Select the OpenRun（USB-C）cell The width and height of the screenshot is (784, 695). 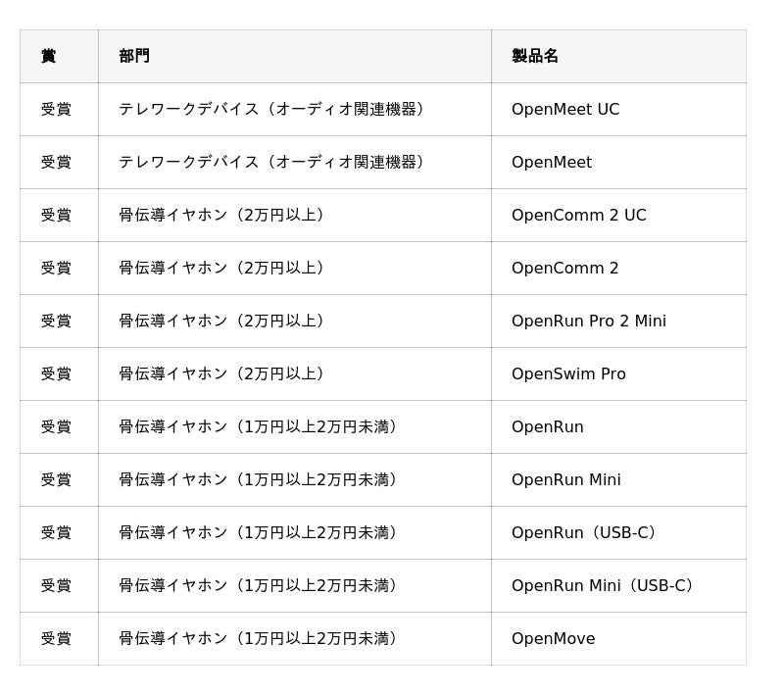pos(583,532)
